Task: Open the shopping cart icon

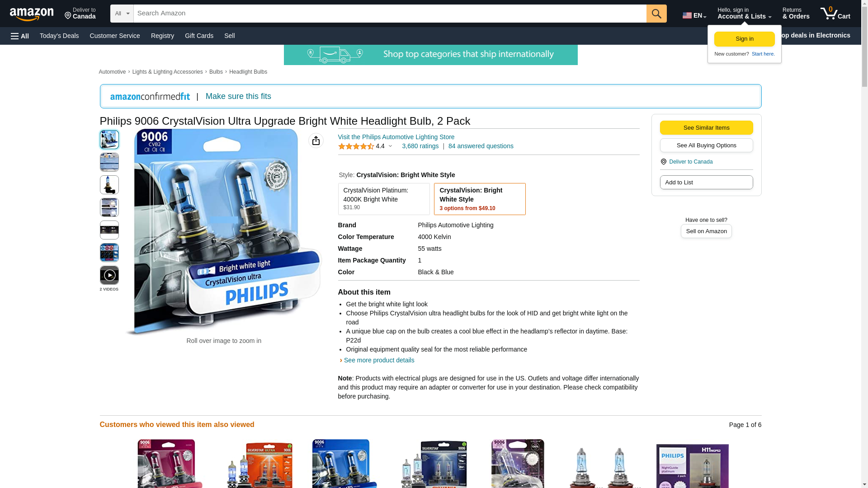Action: coord(835,14)
